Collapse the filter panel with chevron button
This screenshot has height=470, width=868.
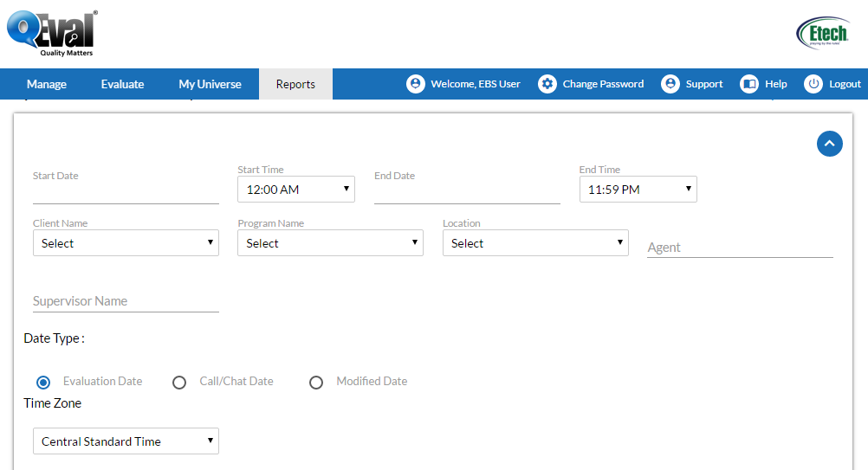click(829, 144)
